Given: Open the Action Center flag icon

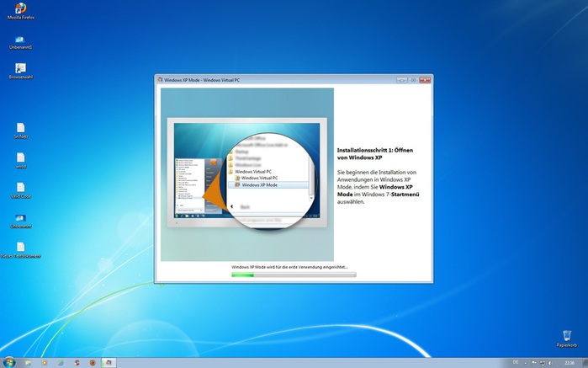Looking at the screenshot, I should 534,363.
